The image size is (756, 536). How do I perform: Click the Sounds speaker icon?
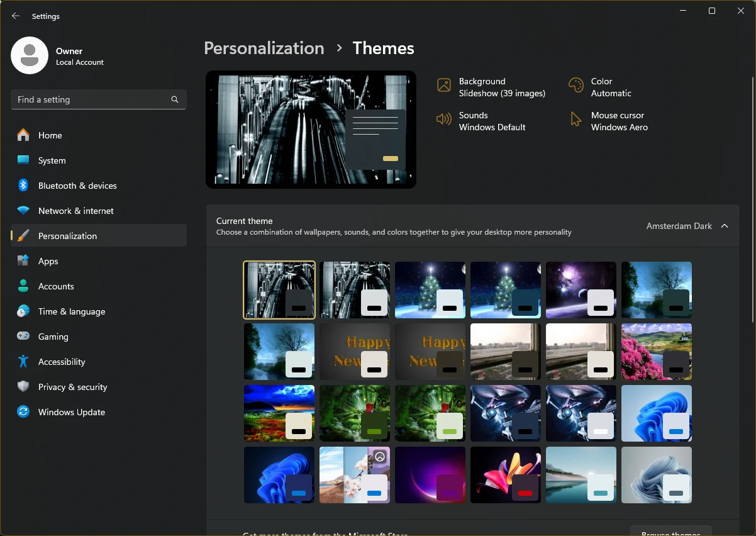[x=444, y=120]
